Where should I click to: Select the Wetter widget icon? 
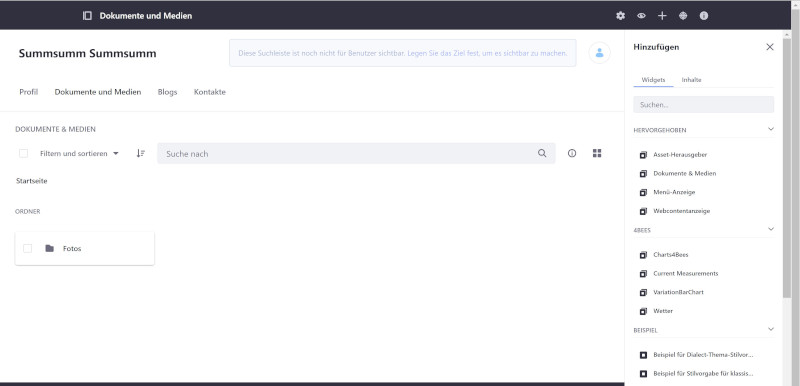tap(643, 311)
